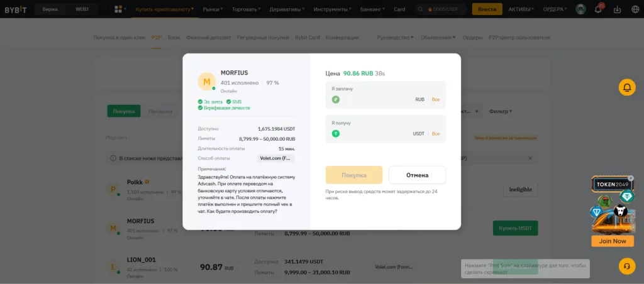Screen dimensions: 644x284
Task: Click the ineligible button for Polkk
Action: click(520, 189)
